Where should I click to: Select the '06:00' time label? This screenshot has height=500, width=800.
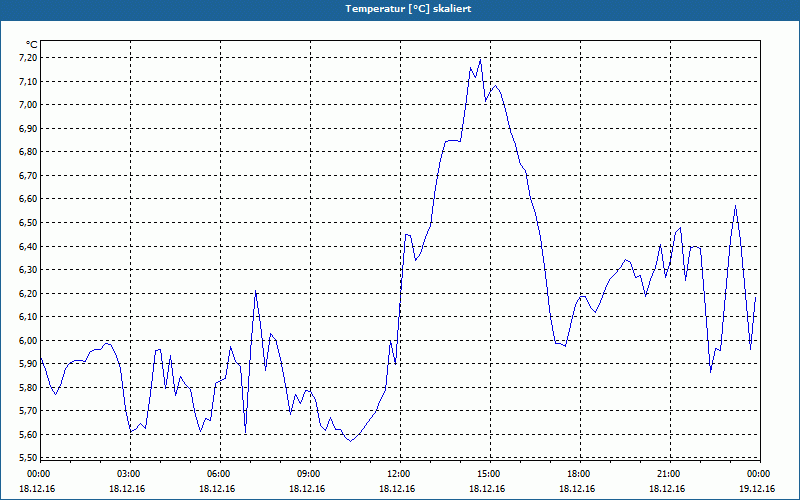[x=218, y=474]
